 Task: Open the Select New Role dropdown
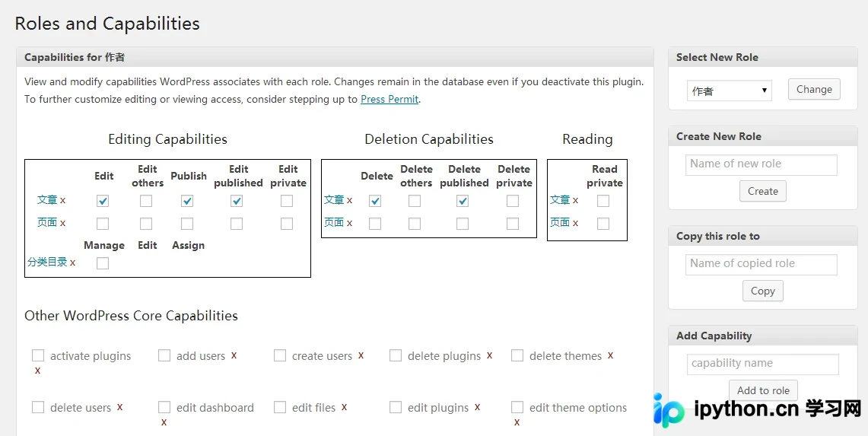pos(729,91)
